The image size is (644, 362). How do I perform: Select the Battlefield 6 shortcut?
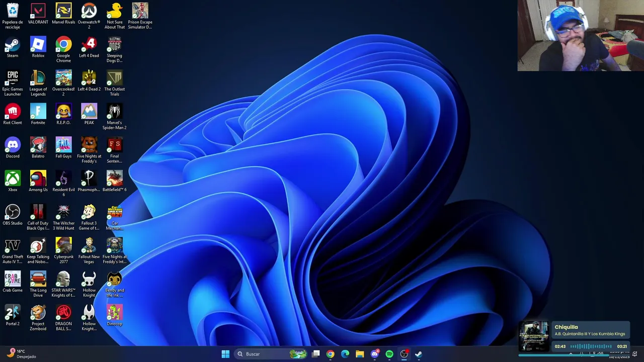[x=115, y=182]
